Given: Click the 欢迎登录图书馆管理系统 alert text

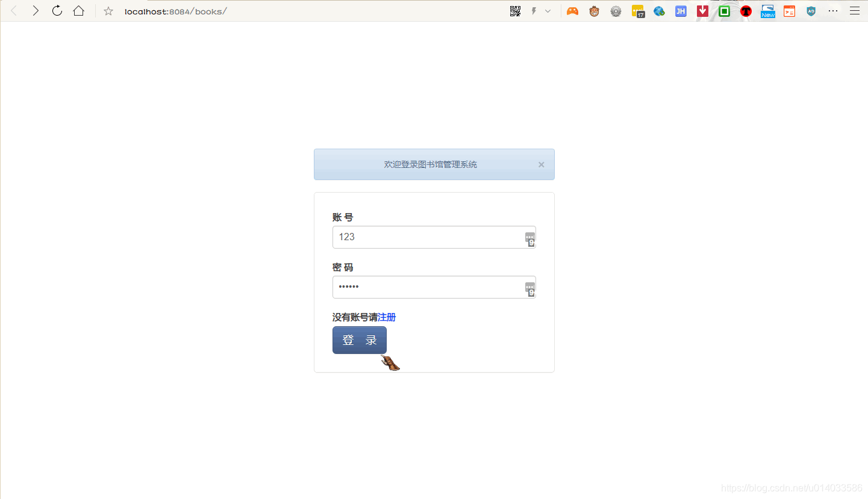Looking at the screenshot, I should click(x=431, y=164).
